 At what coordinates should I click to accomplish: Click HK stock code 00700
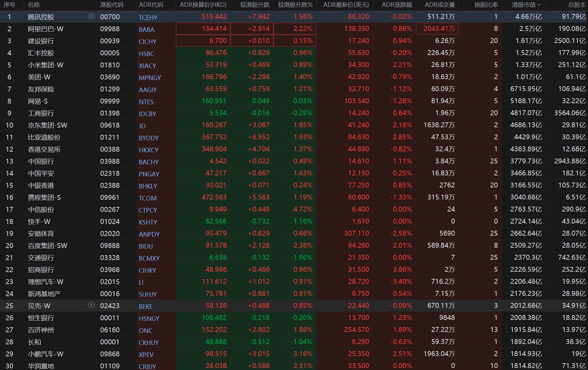click(110, 17)
